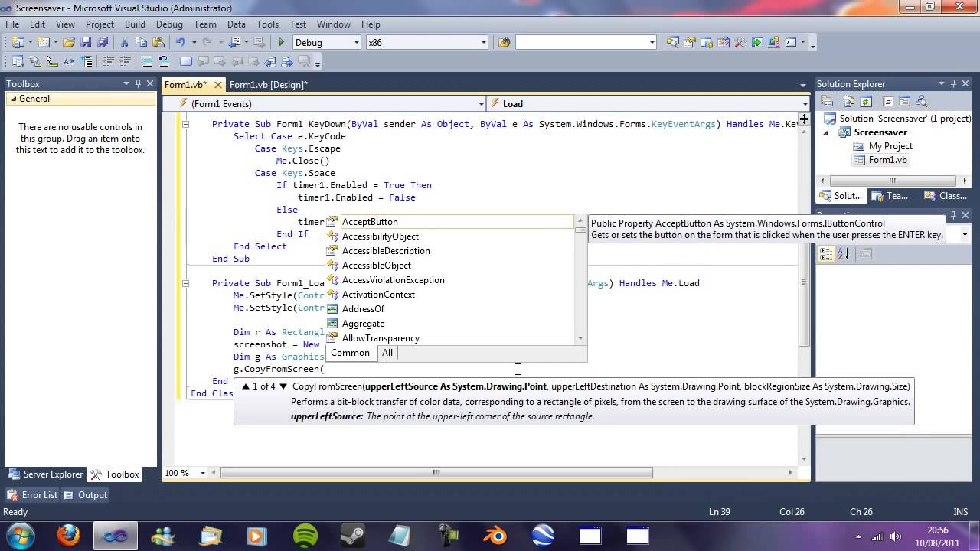Open Firefox from the Windows taskbar
980x551 pixels.
click(x=68, y=535)
